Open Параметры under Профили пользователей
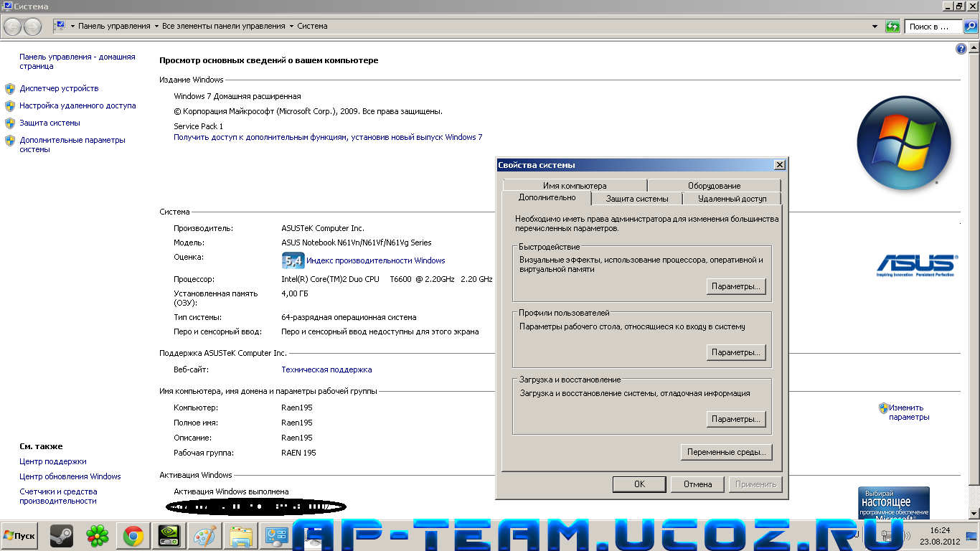Image resolution: width=980 pixels, height=551 pixels. point(735,352)
